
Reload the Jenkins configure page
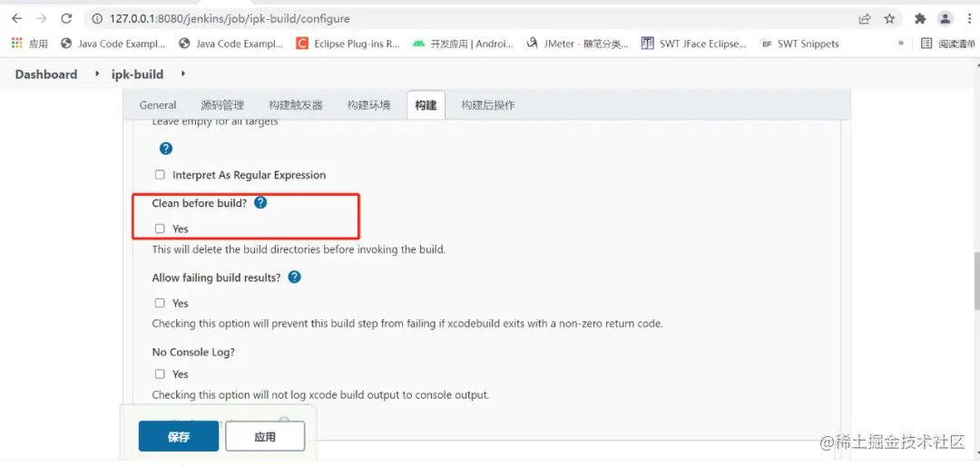pos(66,19)
